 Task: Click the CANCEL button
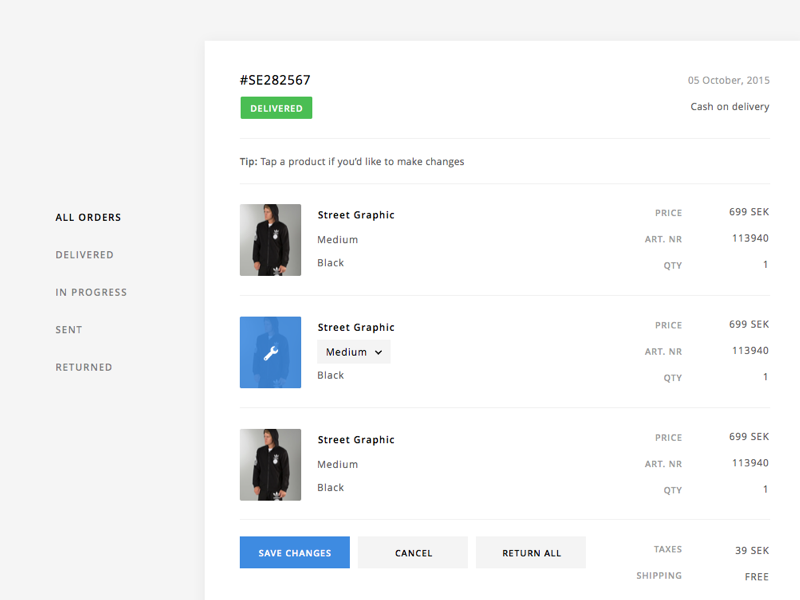[412, 552]
